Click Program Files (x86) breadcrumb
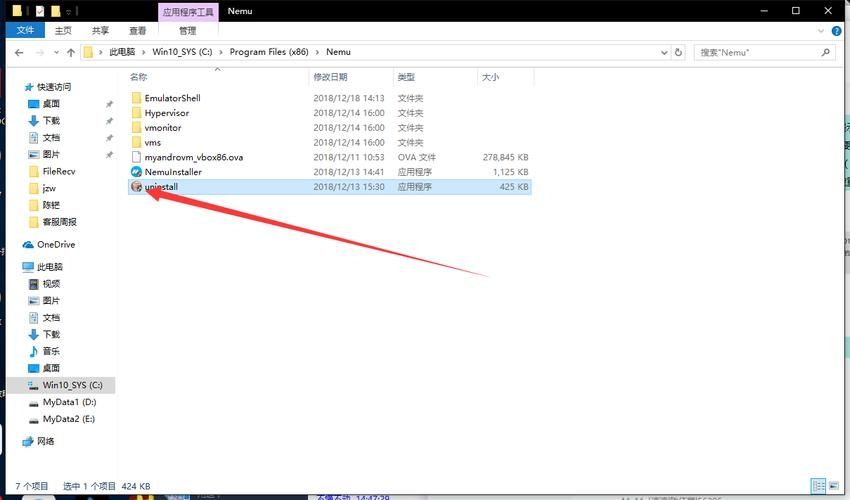Viewport: 850px width, 500px height. coord(269,52)
